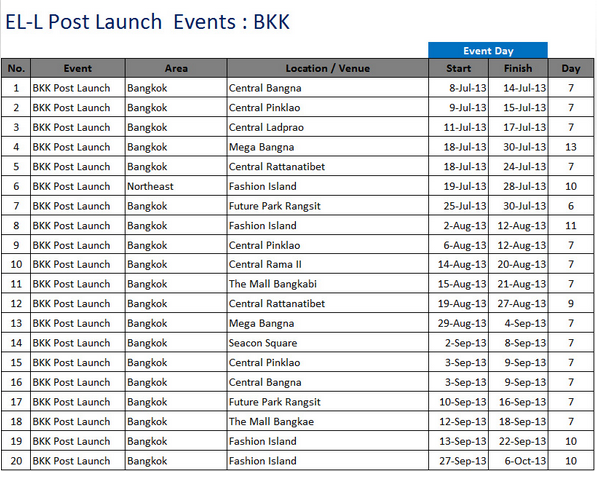Image resolution: width=597 pixels, height=489 pixels.
Task: Select 'Bangkok' area cell in row 14
Action: click(176, 343)
